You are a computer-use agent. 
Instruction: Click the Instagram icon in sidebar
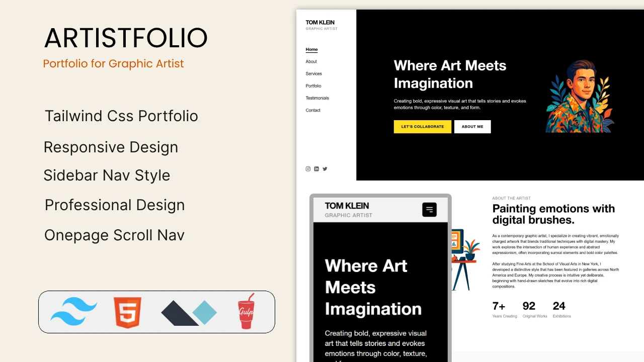[308, 169]
